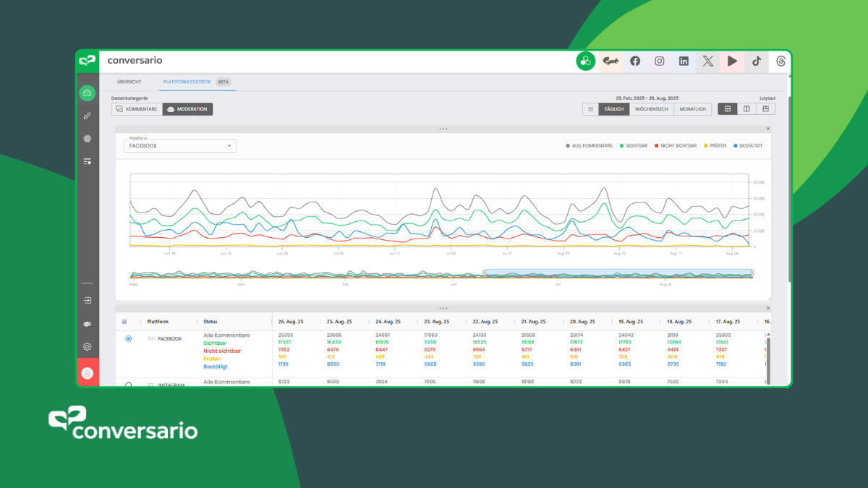The width and height of the screenshot is (868, 488).
Task: Open the plug connections icon in sidebar
Action: pos(87,116)
